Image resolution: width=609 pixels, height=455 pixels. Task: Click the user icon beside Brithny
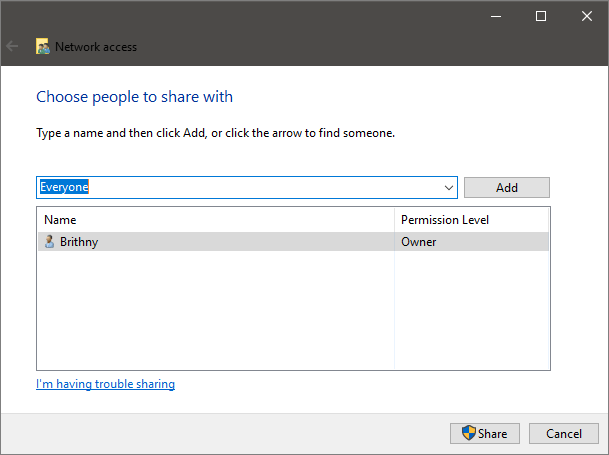[49, 241]
